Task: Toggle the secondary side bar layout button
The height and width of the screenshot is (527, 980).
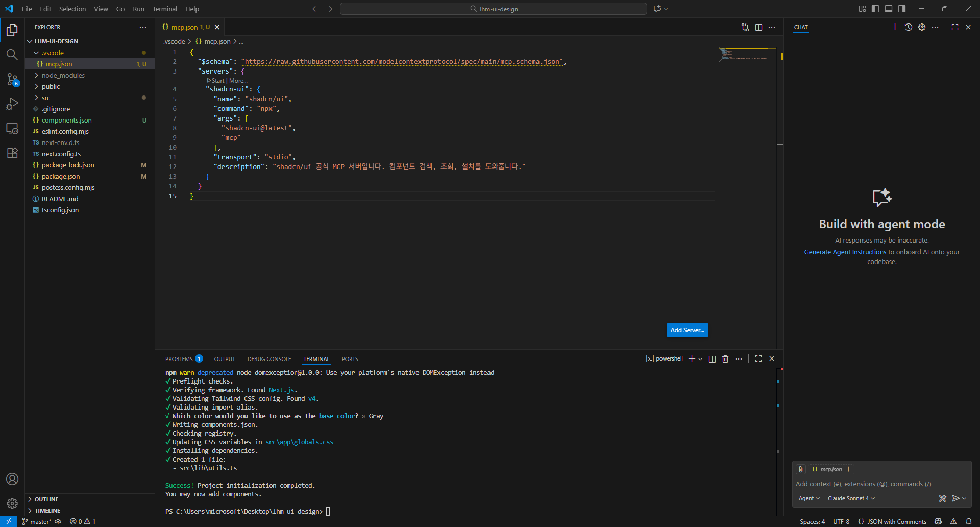Action: pyautogui.click(x=902, y=9)
